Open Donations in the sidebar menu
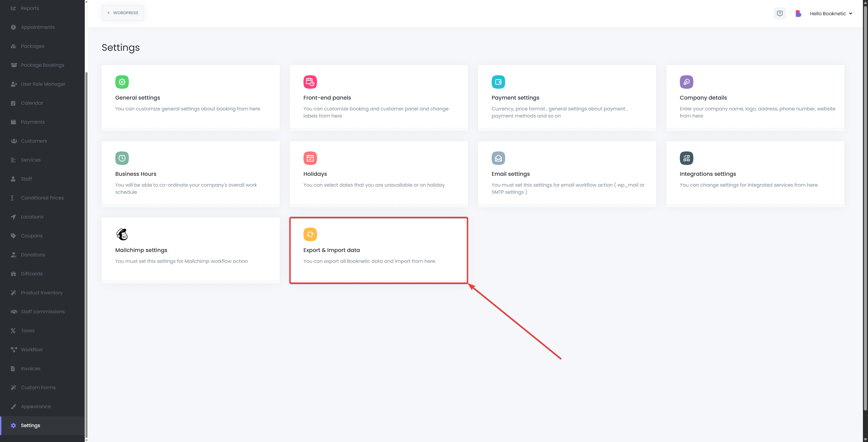 pyautogui.click(x=42, y=255)
